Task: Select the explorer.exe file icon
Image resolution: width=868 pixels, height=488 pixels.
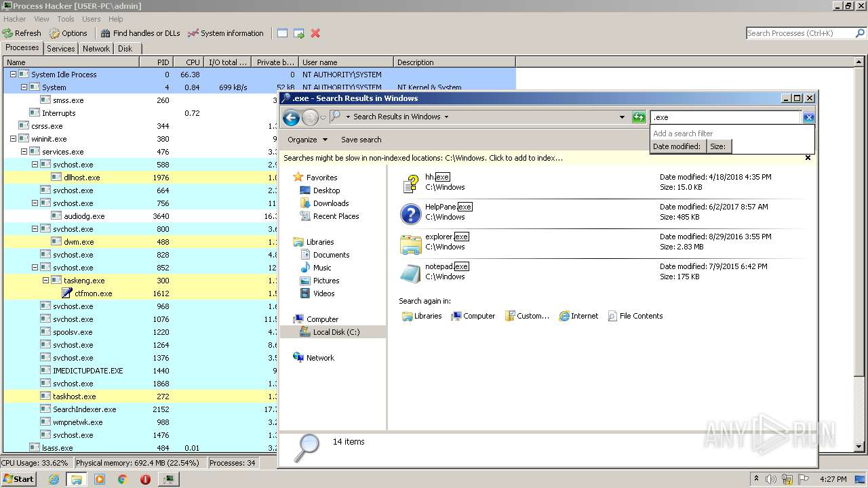Action: pos(410,244)
